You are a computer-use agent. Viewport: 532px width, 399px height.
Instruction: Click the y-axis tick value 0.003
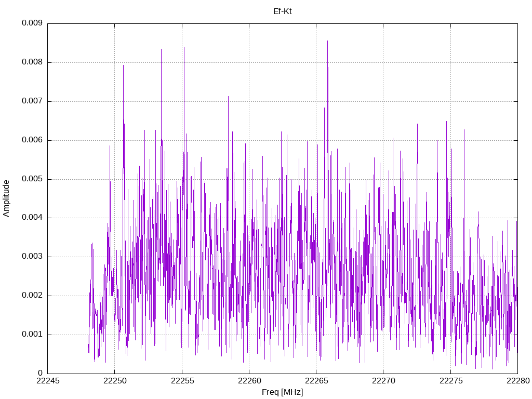[32, 257]
